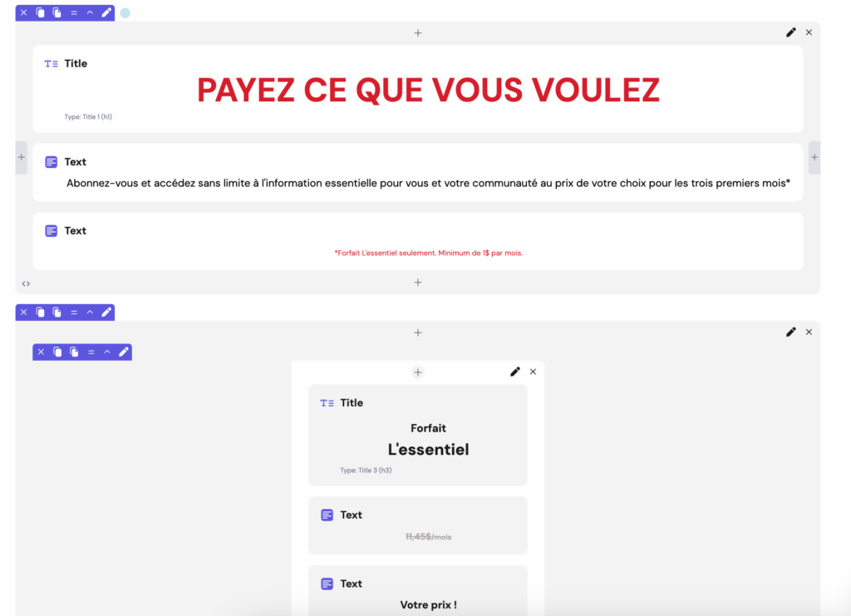Edit the Forfait card using its pencil icon
This screenshot has width=851, height=616.
[x=515, y=372]
